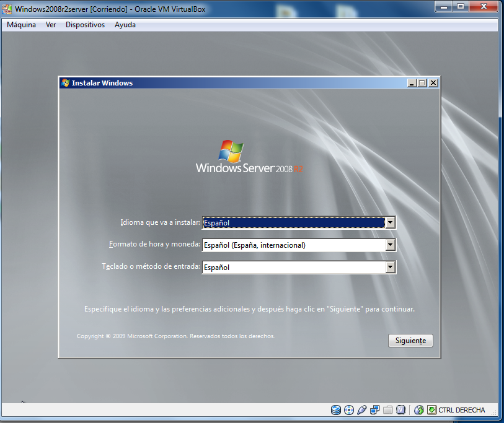Open the Ver menu

coord(51,25)
